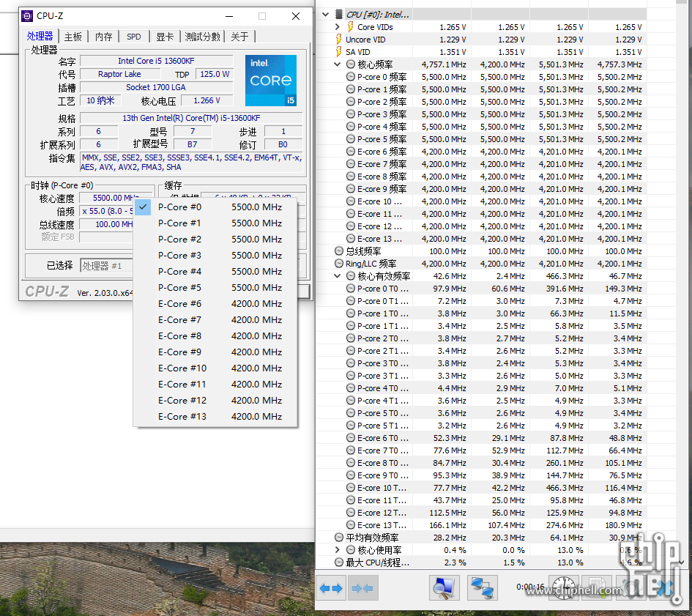Click the clock icon beside E-core 13 T0 row

click(351, 525)
